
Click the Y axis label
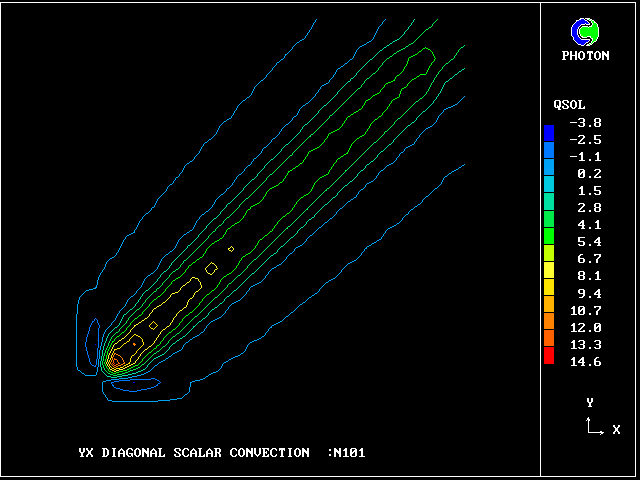pyautogui.click(x=590, y=402)
